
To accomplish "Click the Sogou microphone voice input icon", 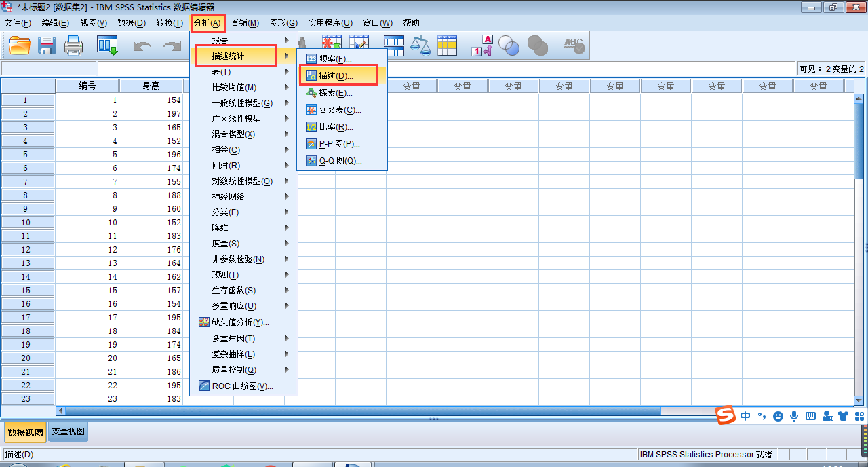I will [x=794, y=416].
